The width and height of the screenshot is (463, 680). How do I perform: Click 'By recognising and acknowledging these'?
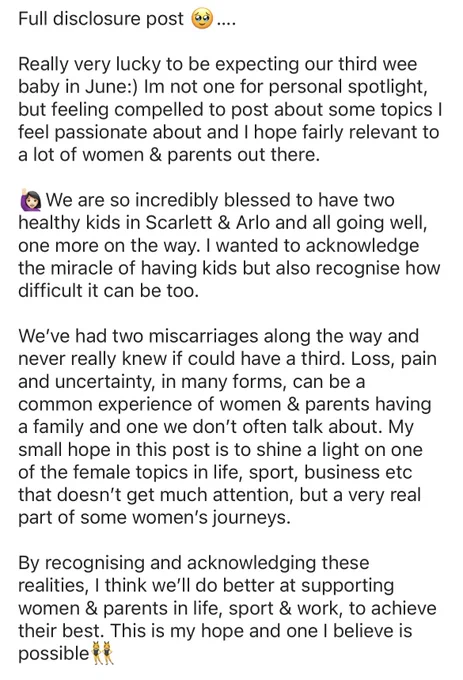pos(194,563)
